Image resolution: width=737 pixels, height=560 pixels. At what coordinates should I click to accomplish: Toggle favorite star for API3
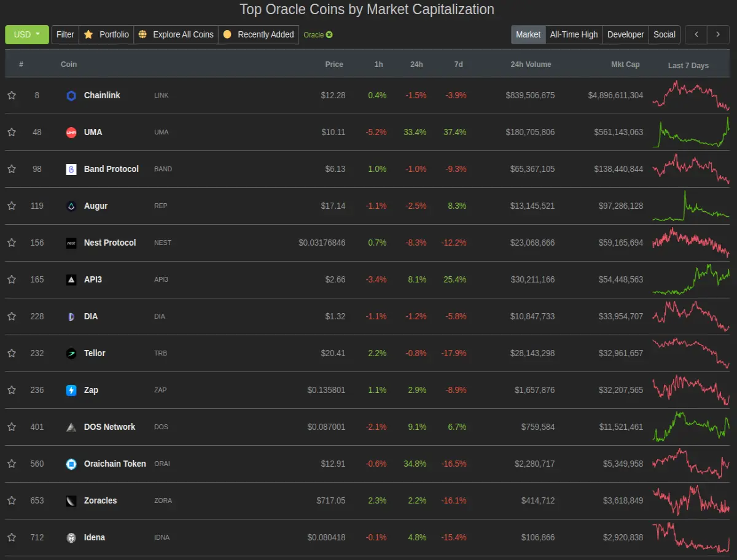click(12, 279)
